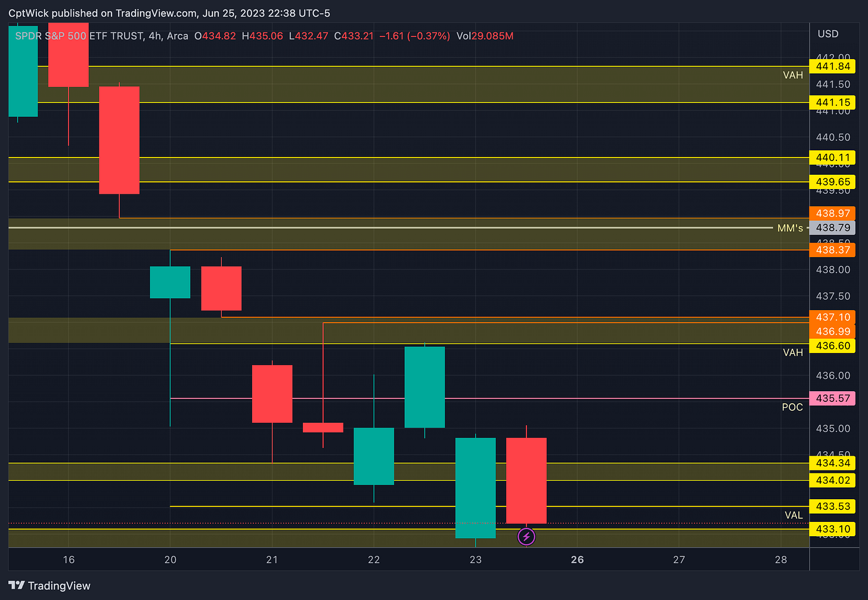Click the 435.00 axis tick label
868x600 pixels.
(833, 428)
